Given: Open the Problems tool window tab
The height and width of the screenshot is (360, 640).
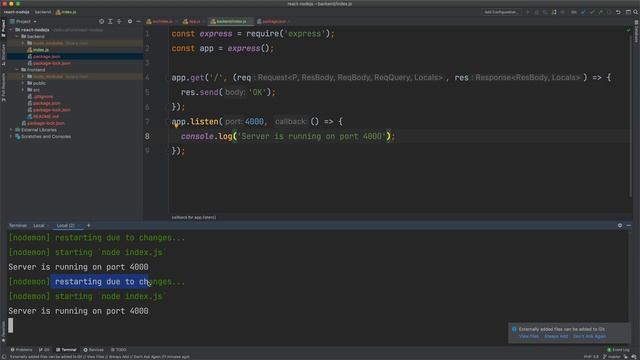Looking at the screenshot, I should pos(21,350).
